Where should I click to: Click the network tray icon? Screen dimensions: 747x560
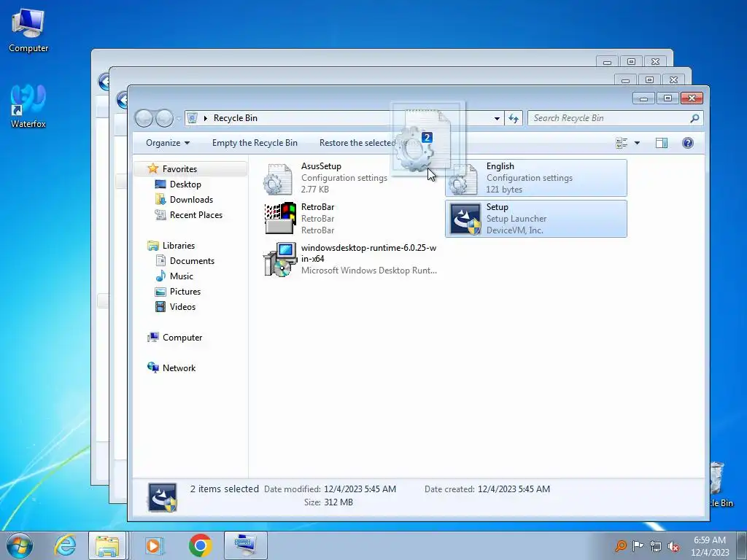click(656, 545)
